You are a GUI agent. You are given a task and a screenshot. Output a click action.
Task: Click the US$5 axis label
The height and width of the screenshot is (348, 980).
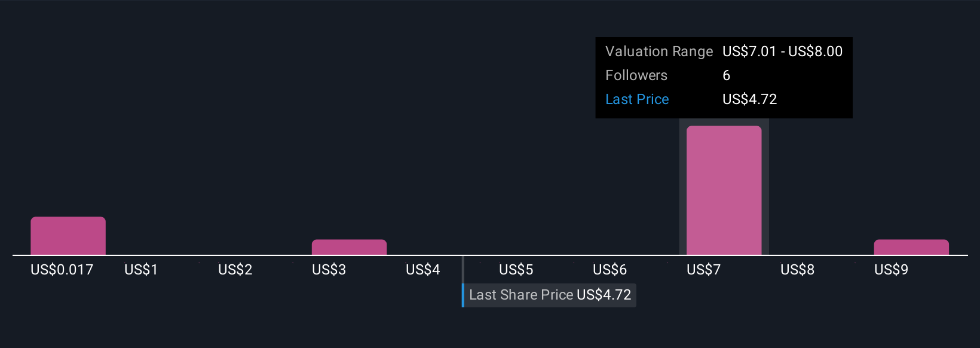click(516, 270)
